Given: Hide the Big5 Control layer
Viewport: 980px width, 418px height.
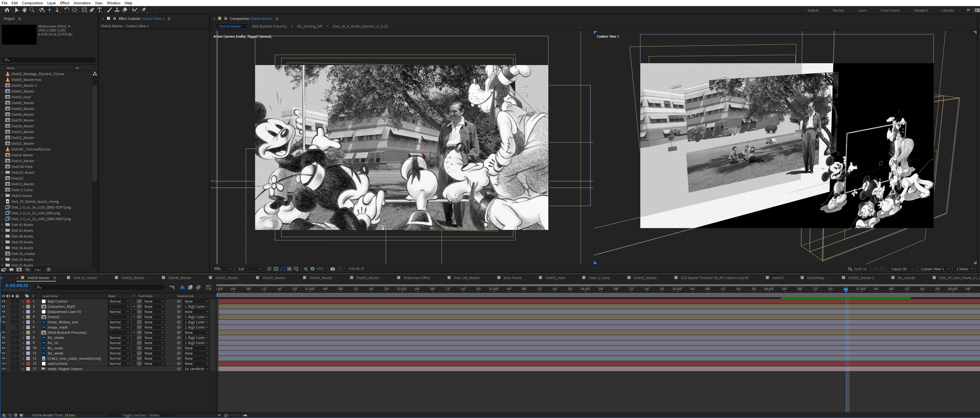Looking at the screenshot, I should pyautogui.click(x=4, y=301).
